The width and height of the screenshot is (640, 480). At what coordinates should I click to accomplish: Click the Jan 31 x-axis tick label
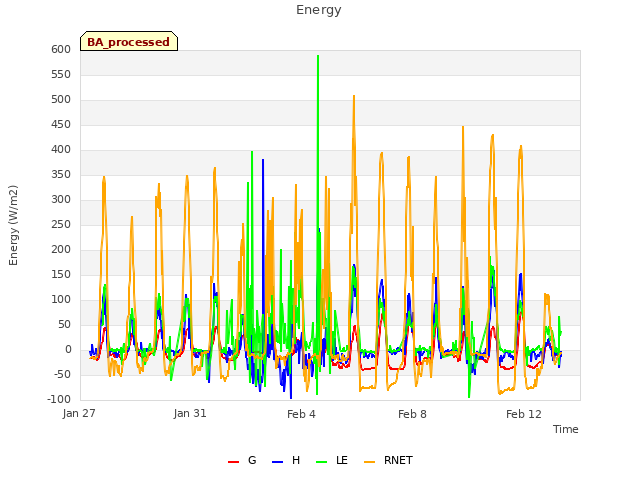click(190, 413)
